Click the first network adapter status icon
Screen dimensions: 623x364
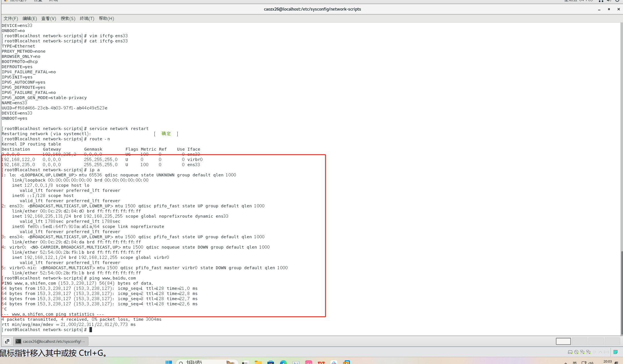point(582,352)
